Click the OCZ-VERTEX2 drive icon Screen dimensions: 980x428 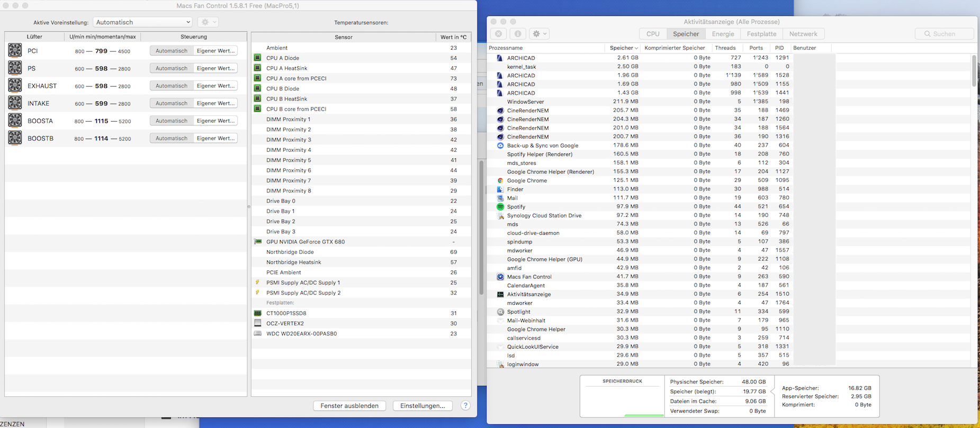tap(258, 323)
